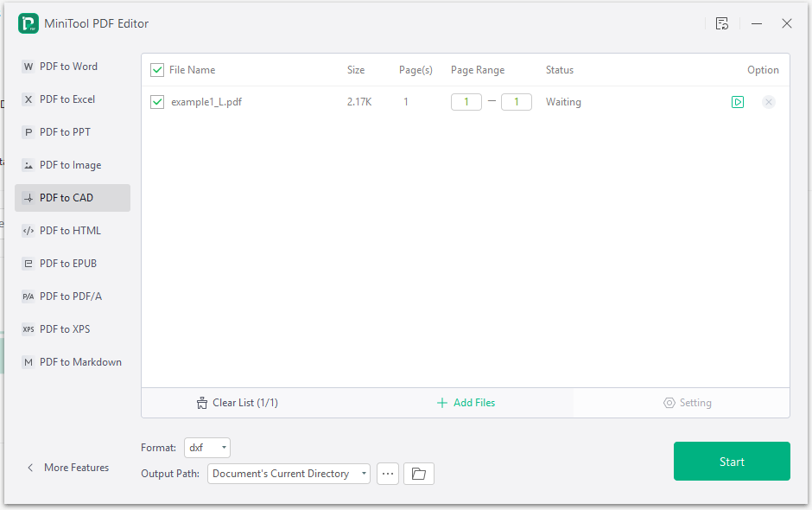Toggle the select-all File Name checkbox
The image size is (812, 510).
tap(157, 70)
